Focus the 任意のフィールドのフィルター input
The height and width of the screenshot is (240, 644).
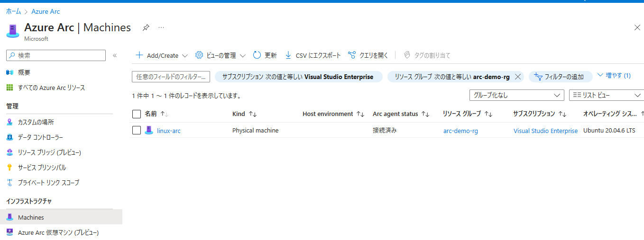(171, 77)
